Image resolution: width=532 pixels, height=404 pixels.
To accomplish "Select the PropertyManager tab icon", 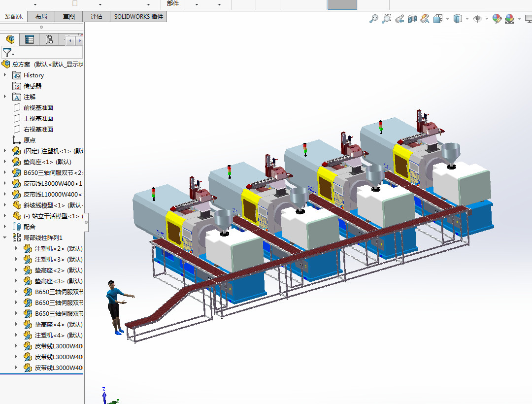I will pos(30,40).
